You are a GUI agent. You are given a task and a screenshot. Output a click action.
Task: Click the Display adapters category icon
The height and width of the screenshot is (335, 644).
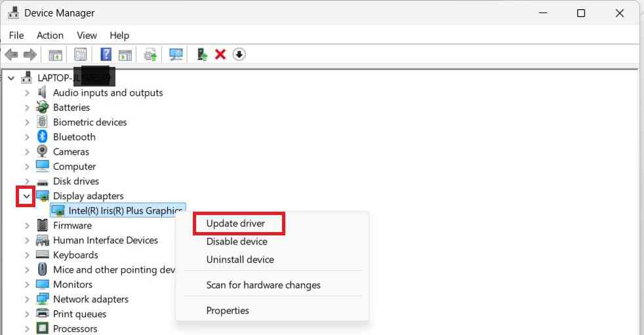click(x=43, y=196)
